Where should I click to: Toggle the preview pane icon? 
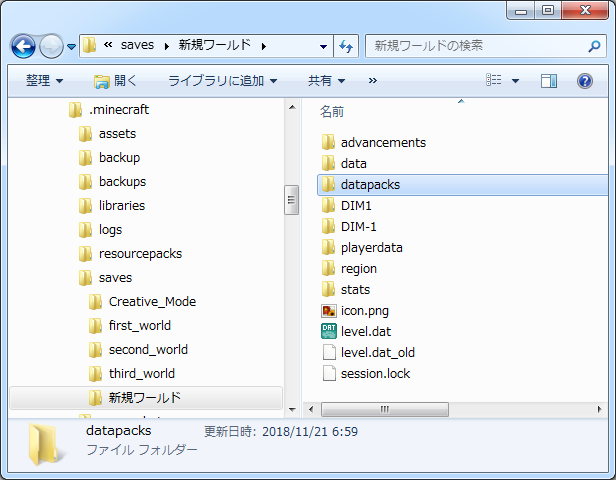click(548, 80)
